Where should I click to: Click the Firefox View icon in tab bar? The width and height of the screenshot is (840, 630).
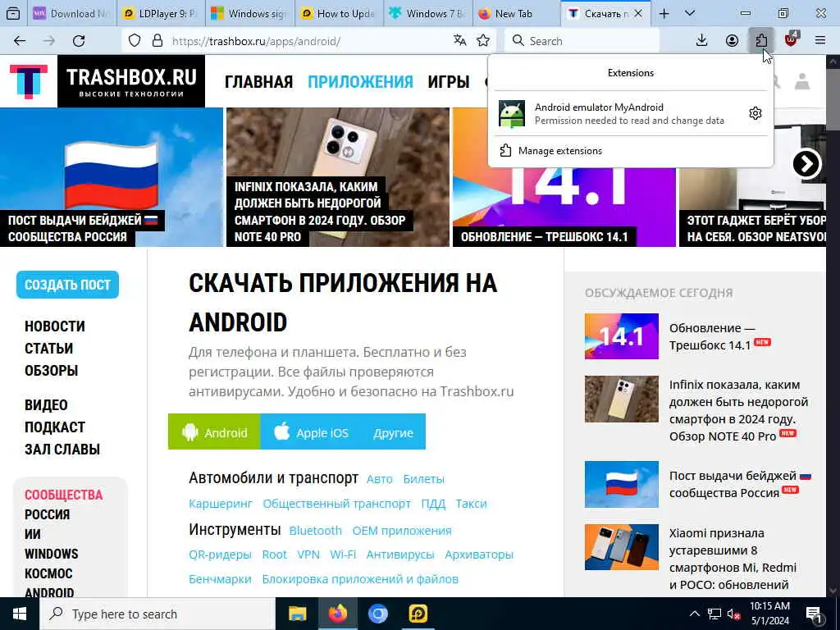[13, 13]
